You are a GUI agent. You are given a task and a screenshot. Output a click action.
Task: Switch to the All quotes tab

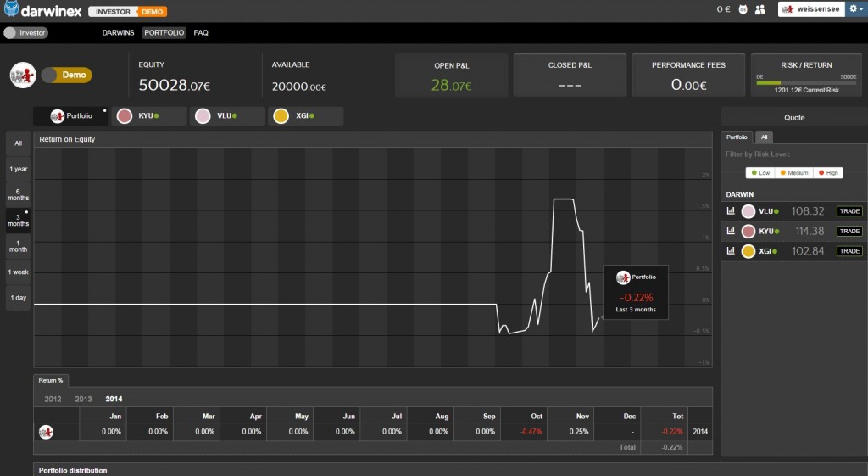point(764,137)
